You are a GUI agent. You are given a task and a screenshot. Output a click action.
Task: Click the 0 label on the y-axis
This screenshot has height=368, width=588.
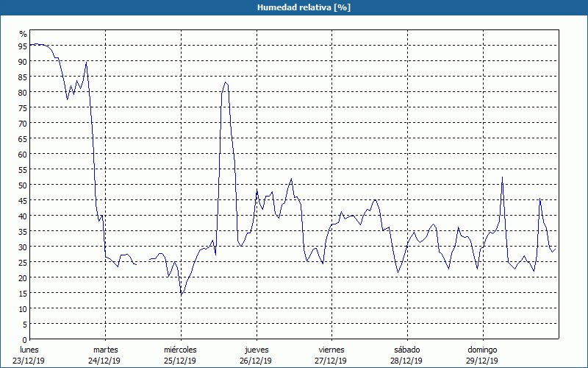coord(25,339)
